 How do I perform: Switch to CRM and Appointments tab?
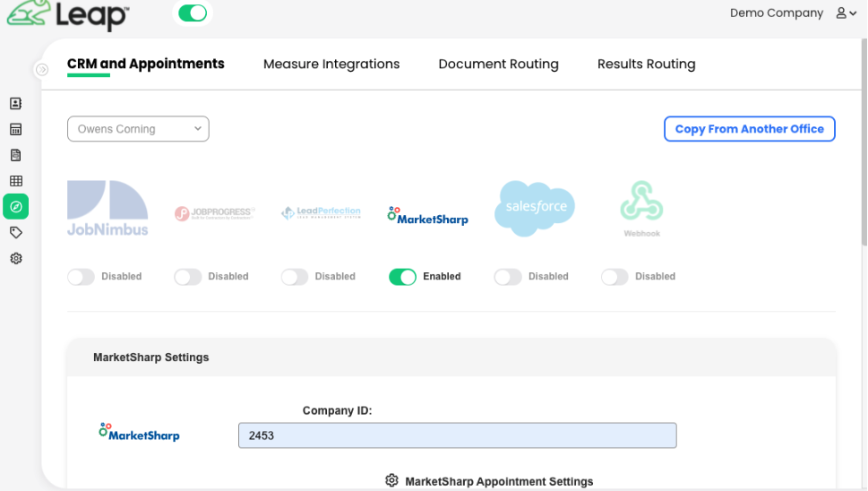pos(146,64)
